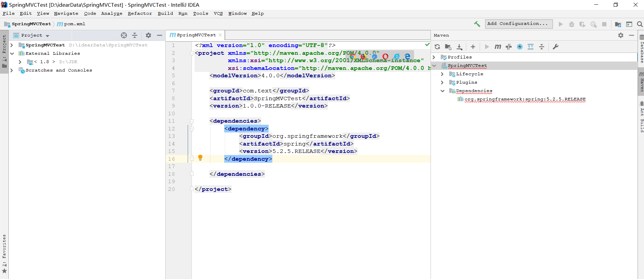Collapse all in the Project panel
The image size is (644, 279).
(135, 35)
